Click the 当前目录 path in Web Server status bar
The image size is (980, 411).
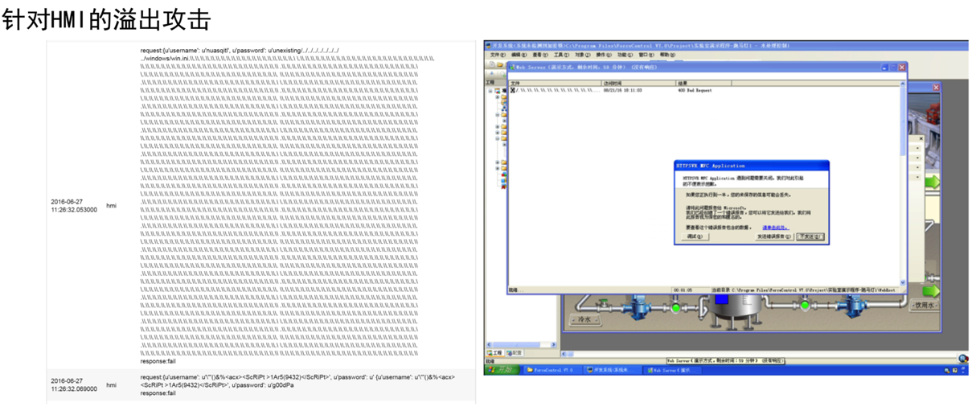click(x=804, y=290)
